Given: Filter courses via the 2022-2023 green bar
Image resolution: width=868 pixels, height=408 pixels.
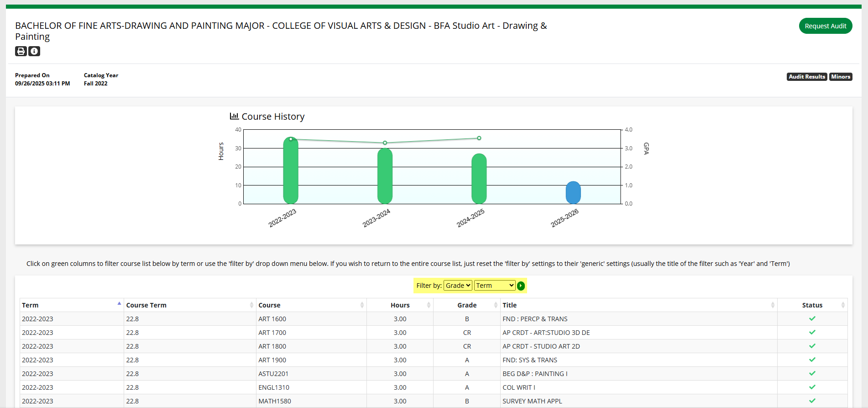Looking at the screenshot, I should click(291, 170).
